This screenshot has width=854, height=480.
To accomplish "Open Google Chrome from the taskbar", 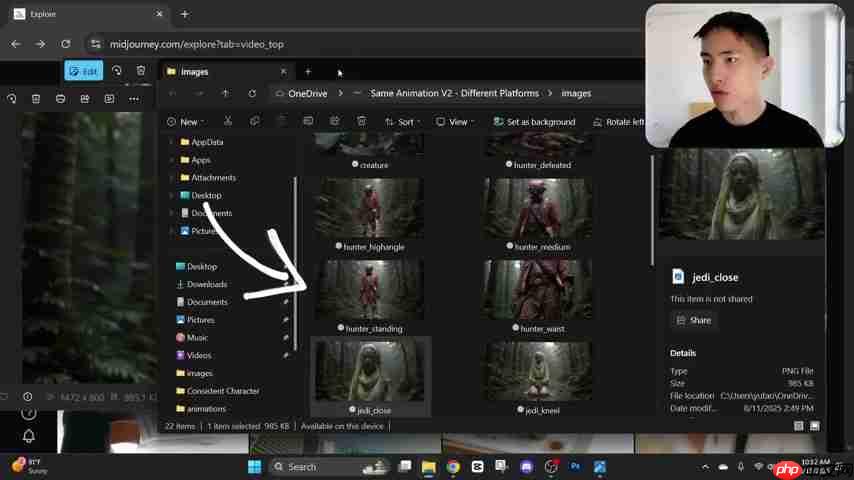I will pos(453,467).
